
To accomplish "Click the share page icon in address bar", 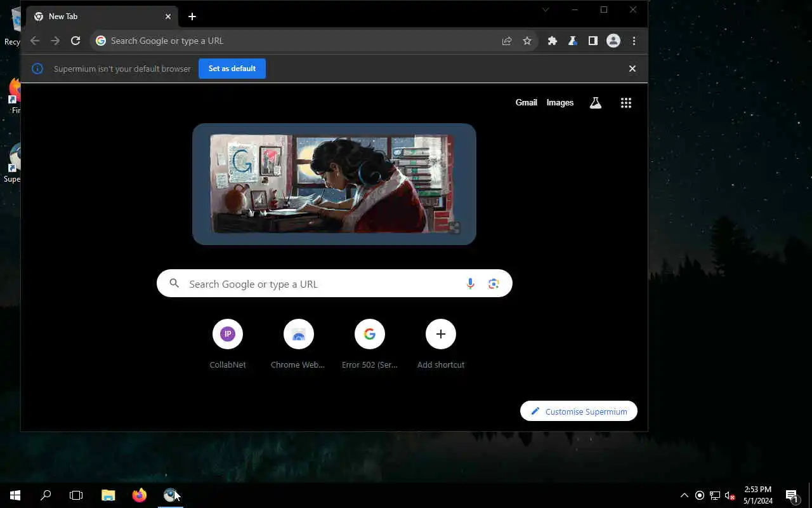I will pyautogui.click(x=507, y=41).
